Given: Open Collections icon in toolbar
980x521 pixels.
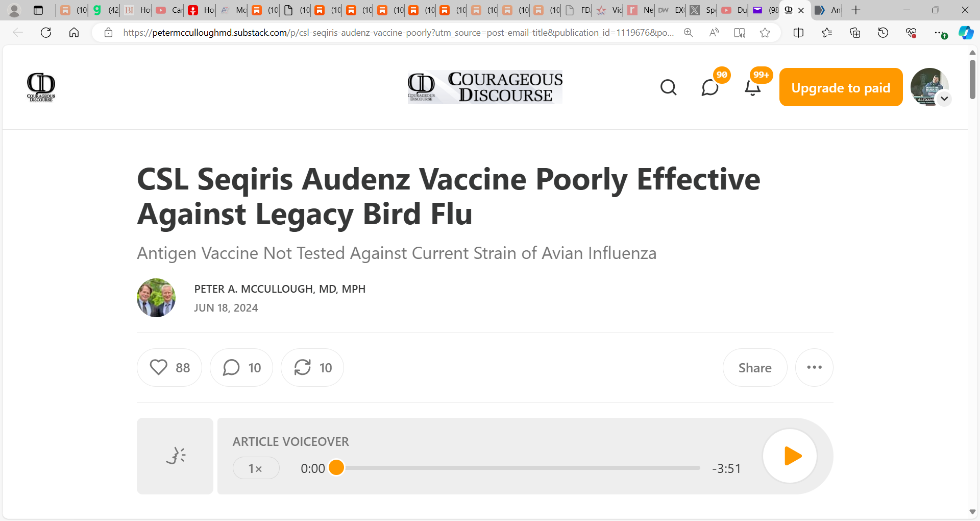Looking at the screenshot, I should [855, 33].
